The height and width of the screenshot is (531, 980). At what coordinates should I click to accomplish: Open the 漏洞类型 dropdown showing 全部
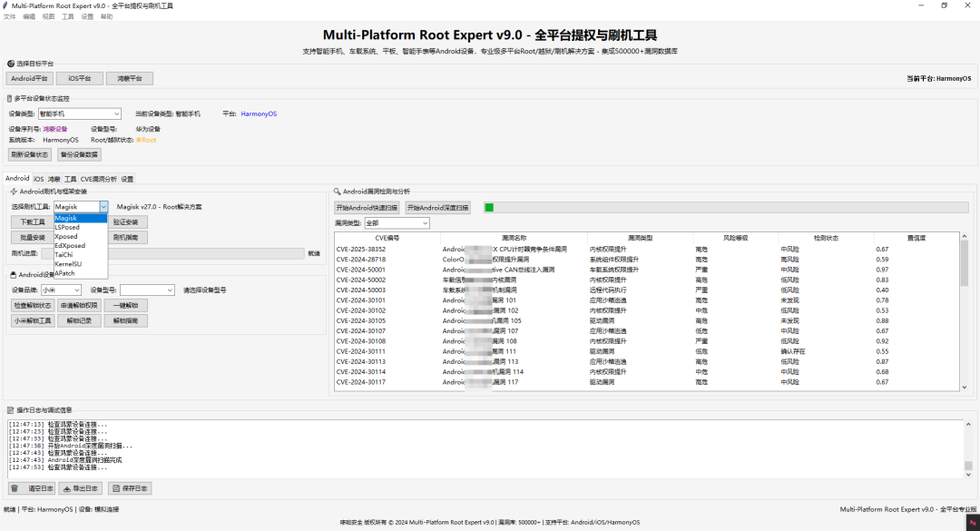(x=397, y=223)
